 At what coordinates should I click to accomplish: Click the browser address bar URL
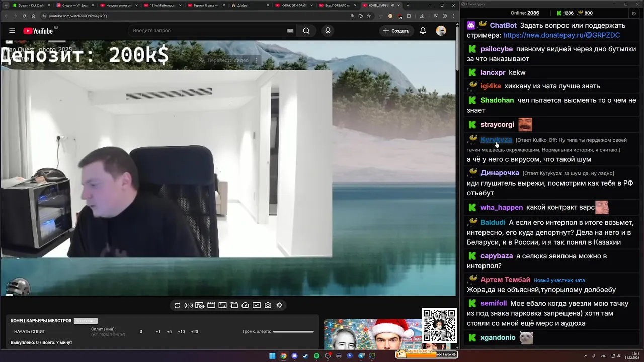(78, 16)
